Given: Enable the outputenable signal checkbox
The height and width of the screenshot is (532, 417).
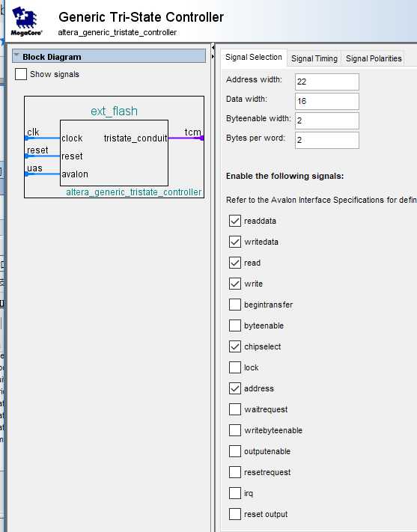Looking at the screenshot, I should pos(235,452).
